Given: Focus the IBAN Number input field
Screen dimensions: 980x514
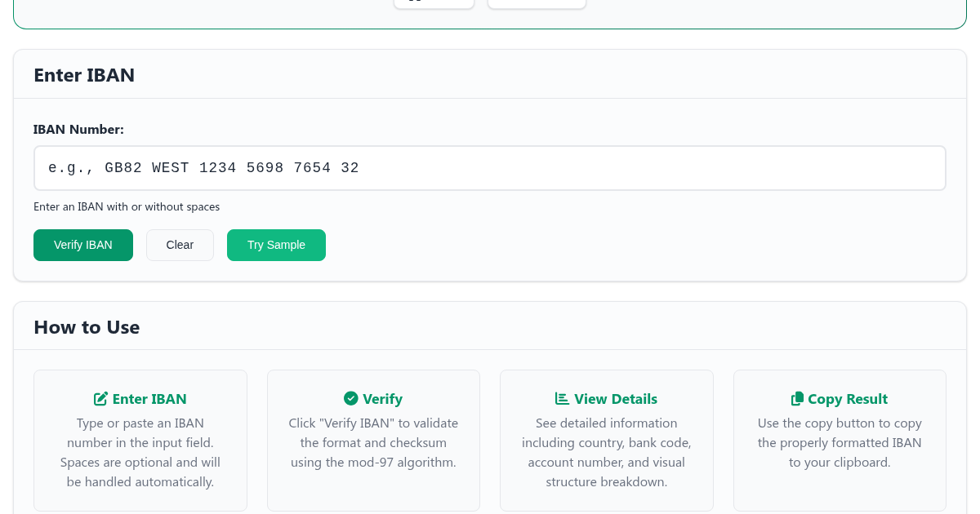Looking at the screenshot, I should pos(490,168).
